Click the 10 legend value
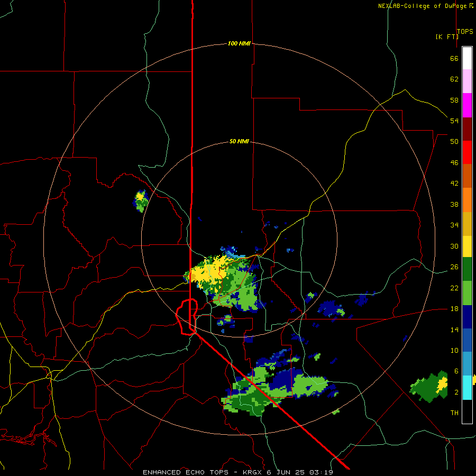The width and height of the screenshot is (476, 476). click(454, 351)
